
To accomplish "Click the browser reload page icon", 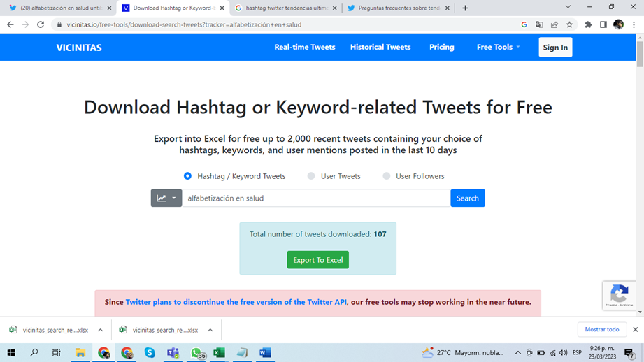I will pyautogui.click(x=41, y=24).
